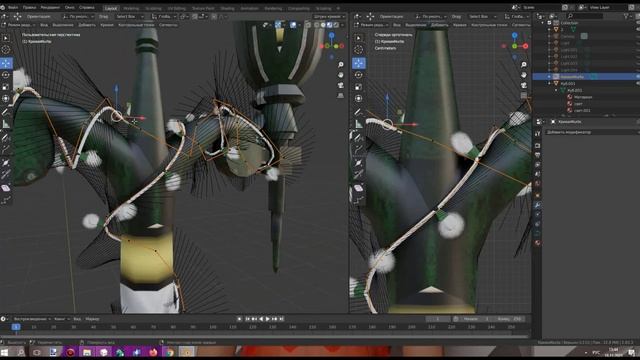Select the Select Box tool in right viewport

[x=358, y=38]
